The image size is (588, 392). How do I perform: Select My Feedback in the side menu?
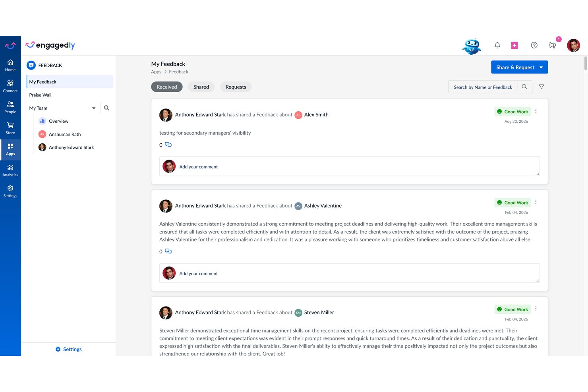[70, 82]
